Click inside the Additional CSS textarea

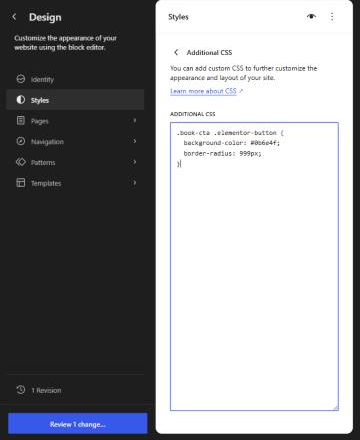(254, 266)
